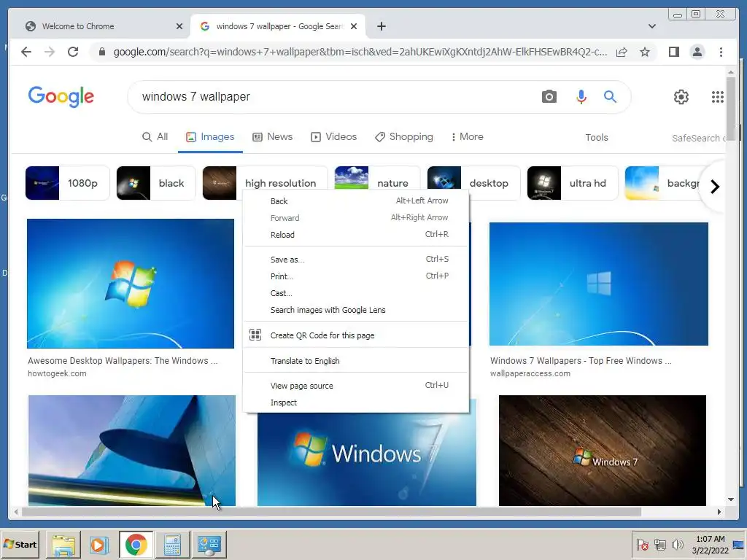Open the Chrome profile avatar icon
Image resolution: width=747 pixels, height=560 pixels.
click(697, 52)
